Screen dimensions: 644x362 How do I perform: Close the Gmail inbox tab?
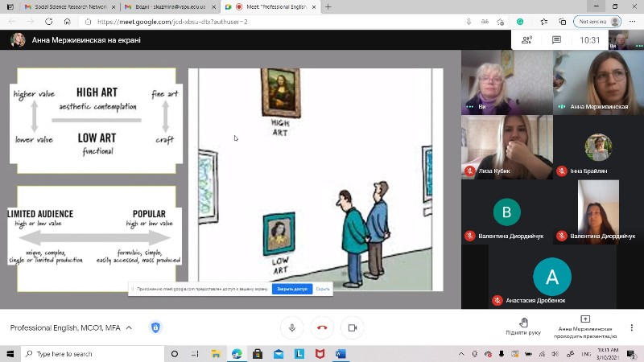[213, 7]
